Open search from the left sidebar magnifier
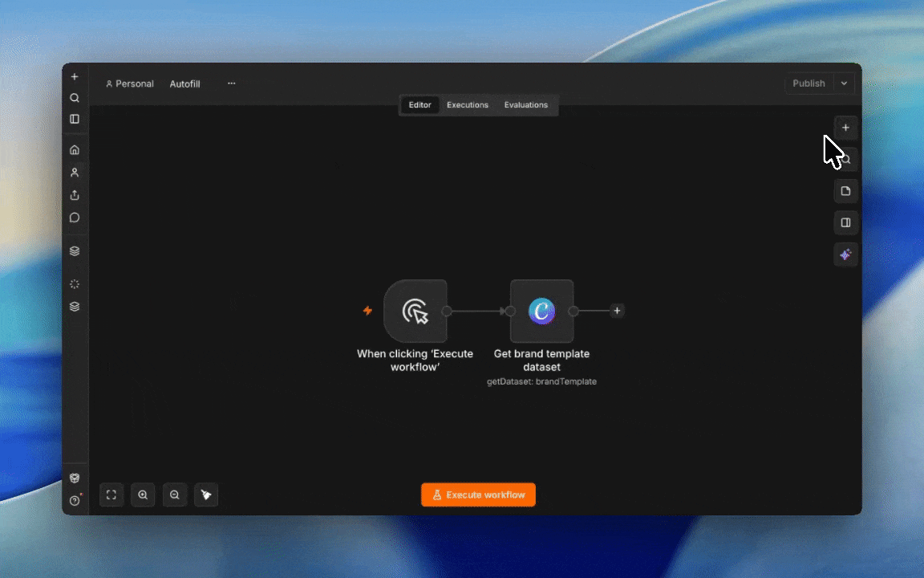Image resolution: width=924 pixels, height=578 pixels. point(75,98)
